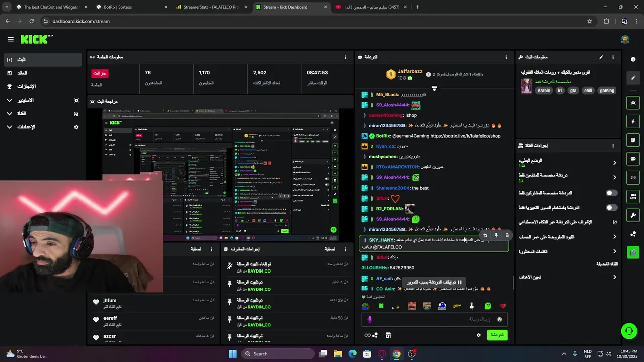Click the green clapperboard icon in the right sidebar
The image size is (644, 362).
[633, 252]
